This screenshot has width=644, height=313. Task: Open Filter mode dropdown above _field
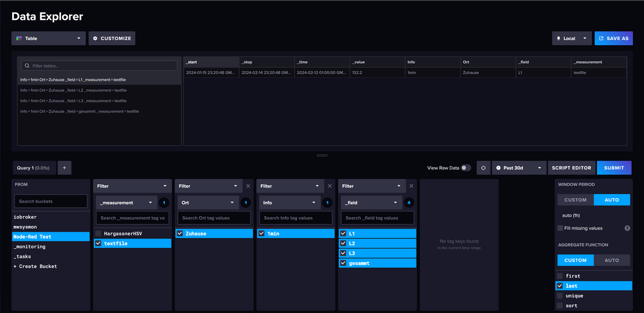(371, 186)
